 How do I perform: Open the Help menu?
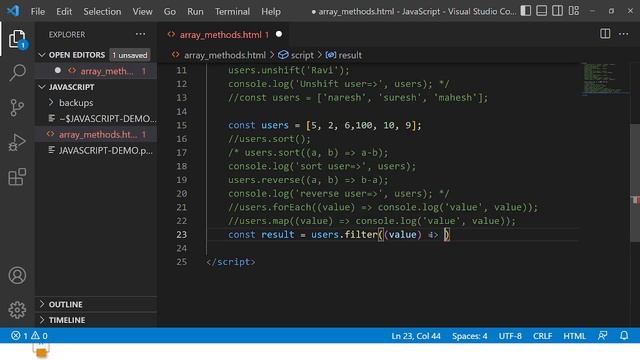coord(271,11)
